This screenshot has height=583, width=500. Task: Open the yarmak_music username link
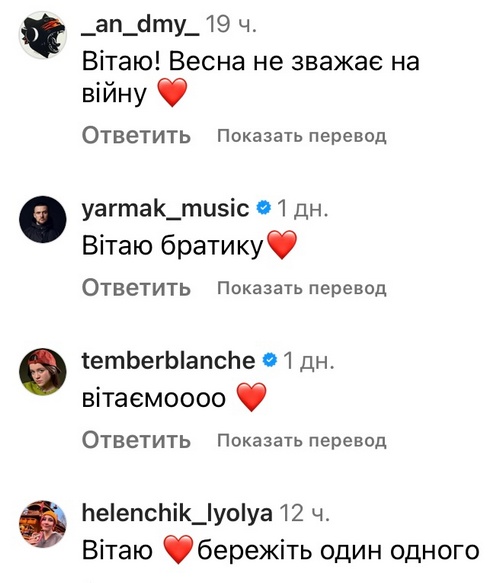coord(165,208)
